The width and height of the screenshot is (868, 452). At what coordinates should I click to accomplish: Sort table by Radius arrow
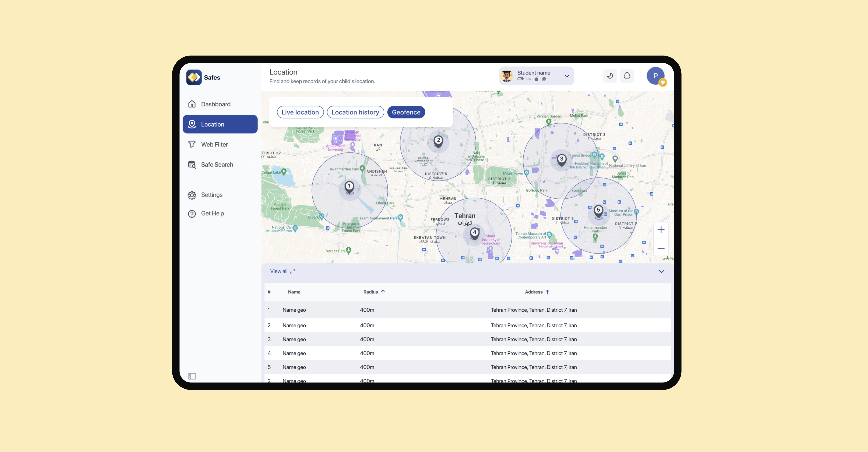(383, 292)
